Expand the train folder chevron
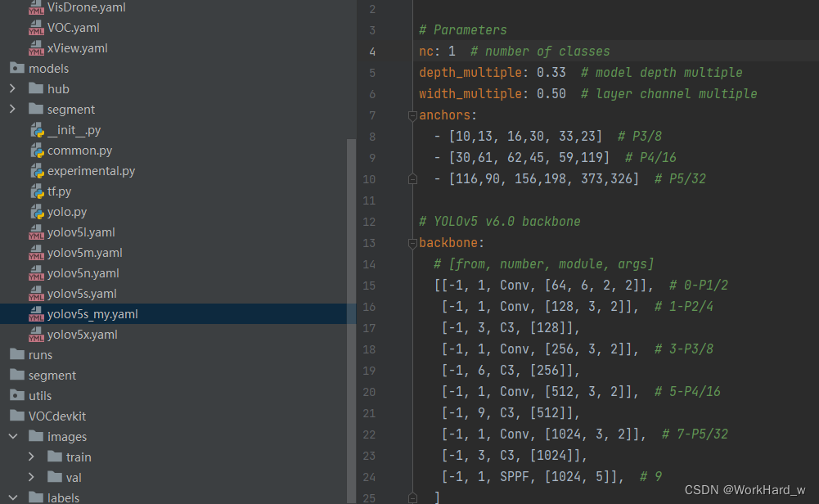819x504 pixels. click(x=31, y=457)
